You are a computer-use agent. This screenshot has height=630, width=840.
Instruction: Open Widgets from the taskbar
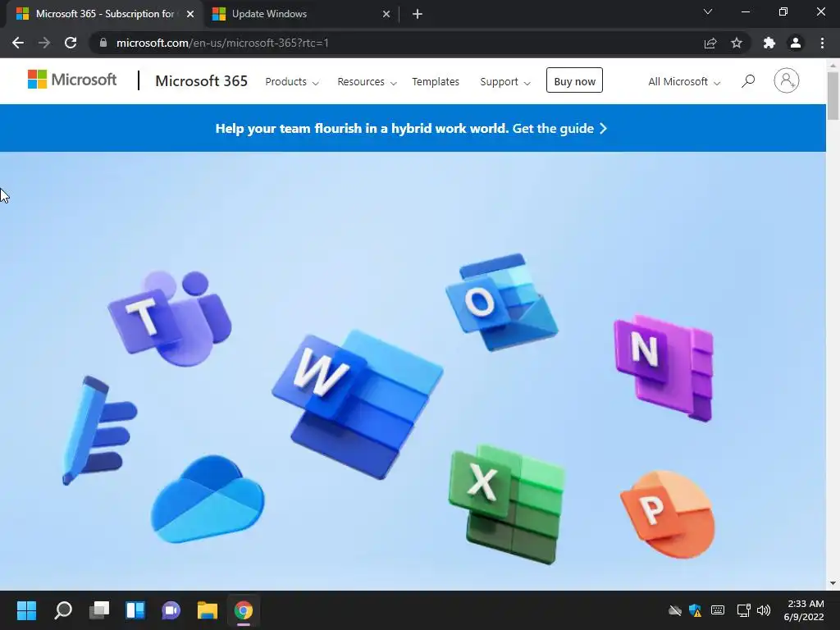coord(135,610)
